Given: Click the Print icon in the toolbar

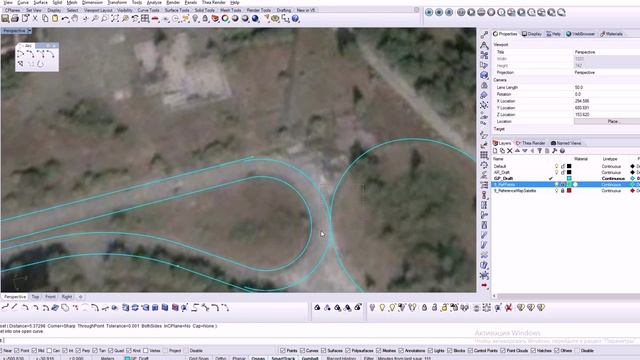Looking at the screenshot, I should point(15,18).
